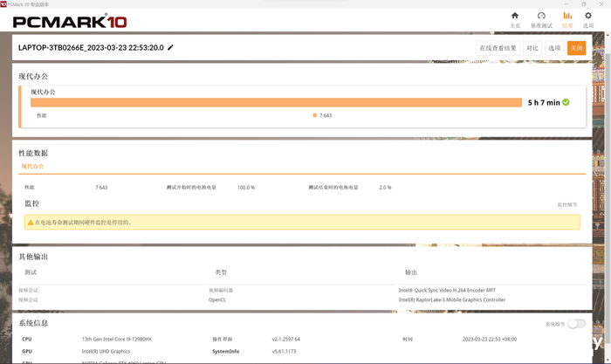Click the 测试 column header
Image resolution: width=611 pixels, height=364 pixels.
pyautogui.click(x=31, y=272)
